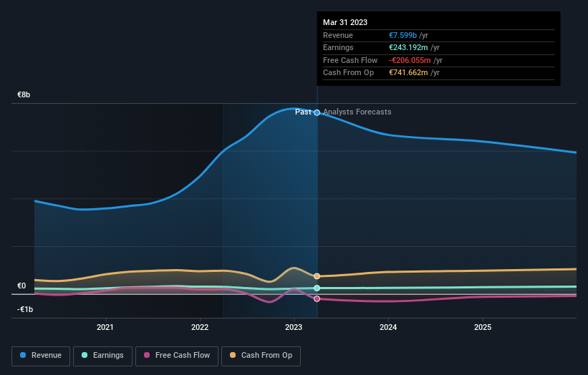
Task: Click the 2022 x-axis label
Action: pos(200,327)
